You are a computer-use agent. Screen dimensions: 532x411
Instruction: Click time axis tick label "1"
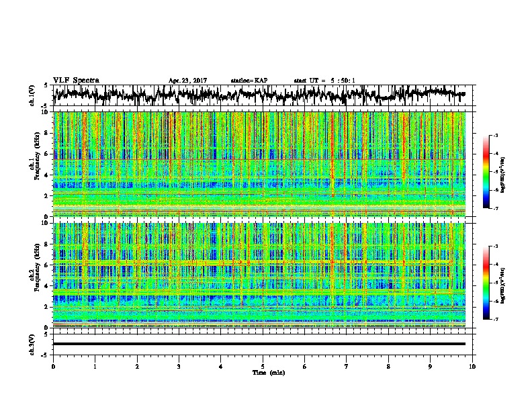tap(95, 367)
